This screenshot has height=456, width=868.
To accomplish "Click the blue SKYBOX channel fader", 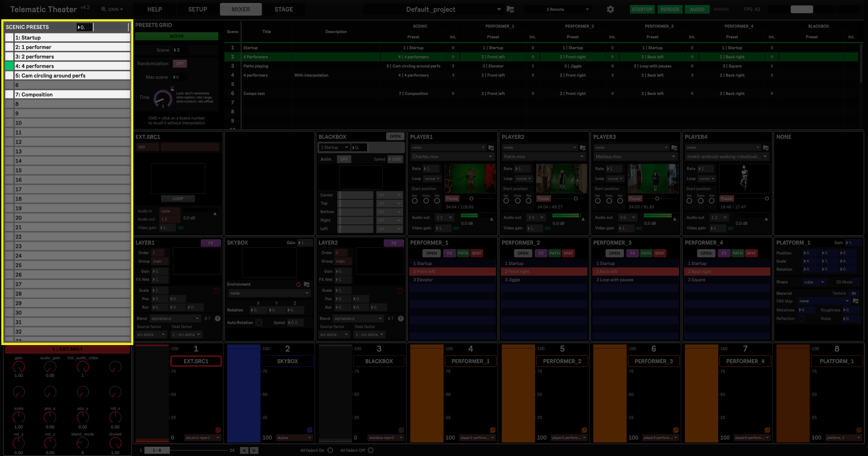I will click(x=244, y=393).
